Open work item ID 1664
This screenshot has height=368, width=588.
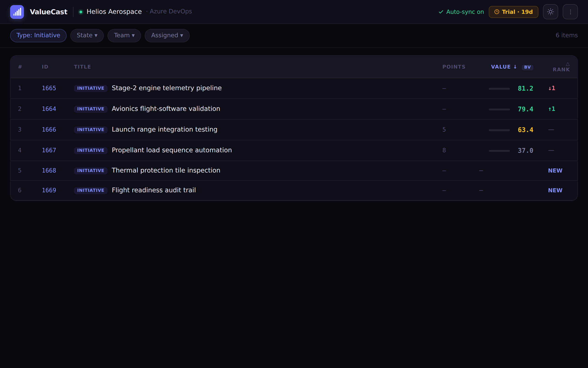[49, 109]
